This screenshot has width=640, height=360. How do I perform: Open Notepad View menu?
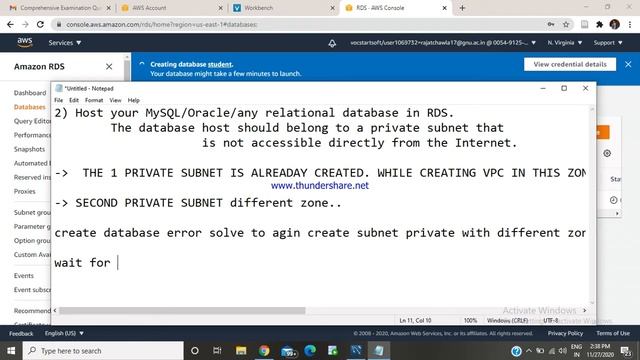115,100
